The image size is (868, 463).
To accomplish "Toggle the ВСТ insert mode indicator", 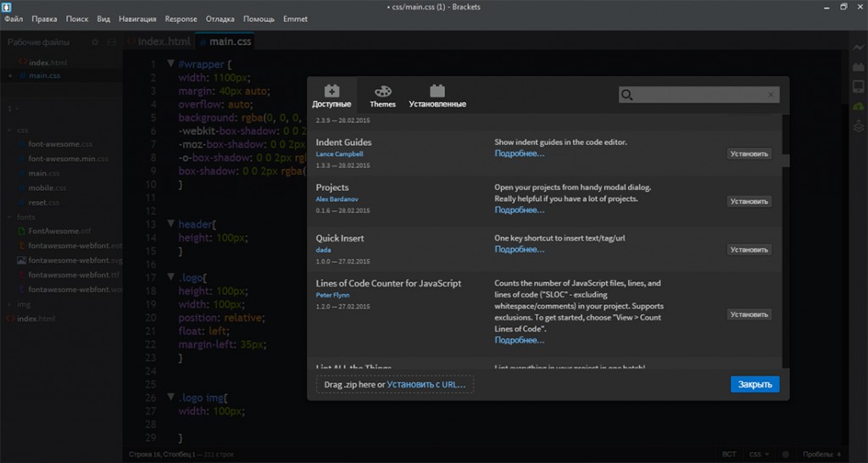I will click(x=729, y=455).
